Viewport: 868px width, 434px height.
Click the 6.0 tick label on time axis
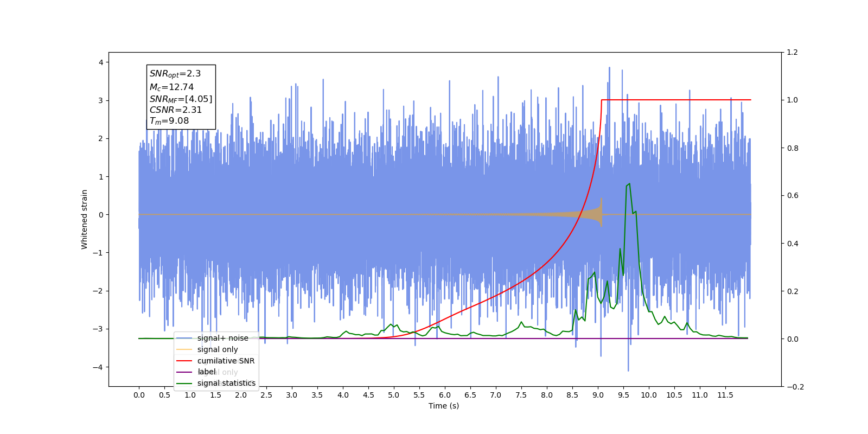point(445,395)
